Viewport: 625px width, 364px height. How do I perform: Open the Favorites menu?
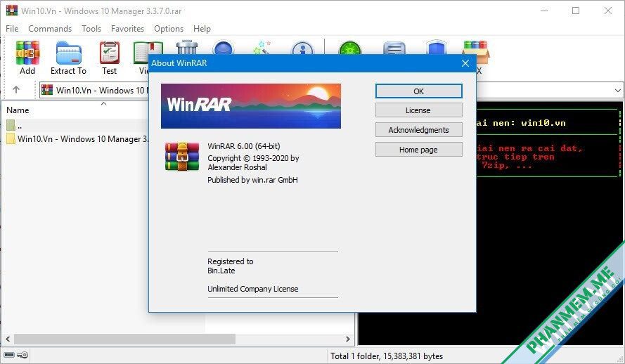tap(127, 29)
